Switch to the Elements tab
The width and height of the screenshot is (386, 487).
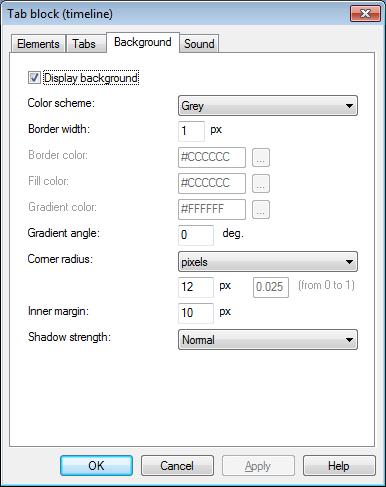click(38, 44)
